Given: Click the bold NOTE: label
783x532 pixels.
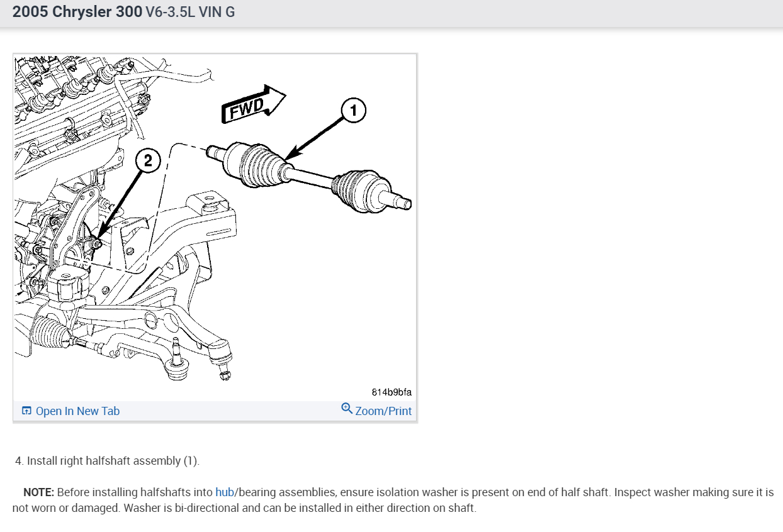Looking at the screenshot, I should (39, 492).
